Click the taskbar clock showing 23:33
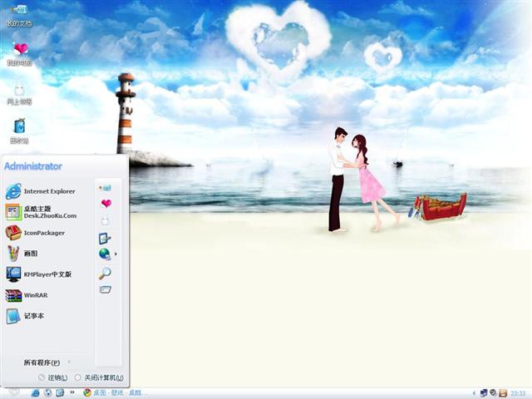The height and width of the screenshot is (399, 532). [x=518, y=393]
